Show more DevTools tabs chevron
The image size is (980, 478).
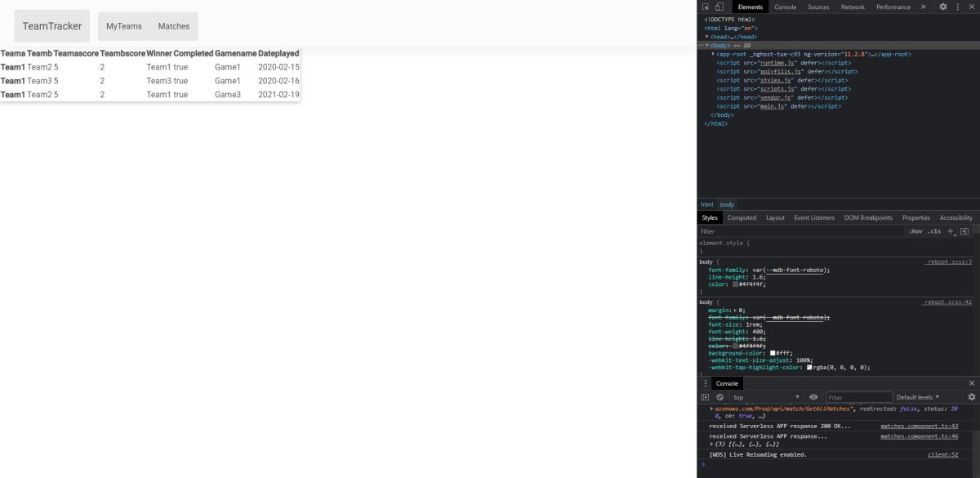point(924,7)
